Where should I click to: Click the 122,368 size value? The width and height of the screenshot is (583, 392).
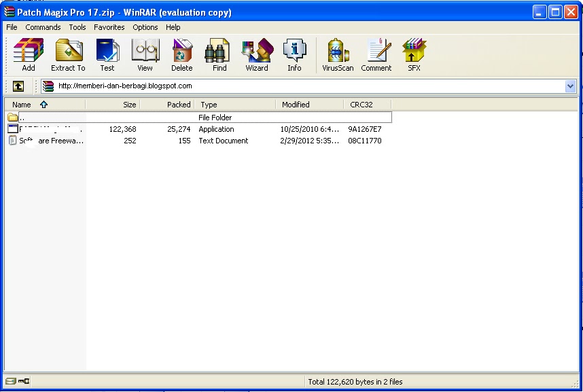coord(122,129)
